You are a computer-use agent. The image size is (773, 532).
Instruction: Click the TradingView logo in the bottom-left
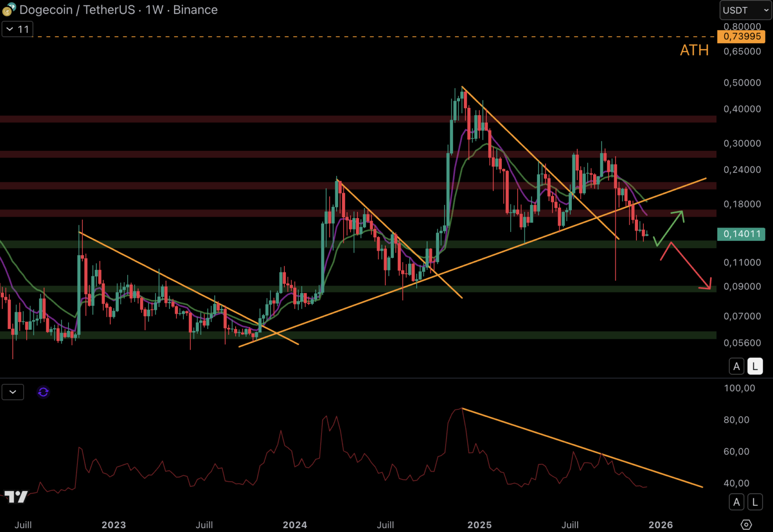coord(16,497)
